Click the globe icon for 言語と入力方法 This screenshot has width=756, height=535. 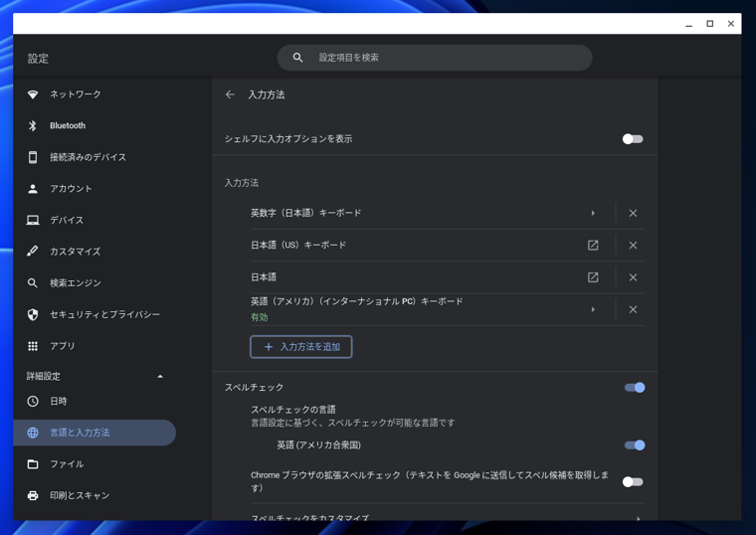(x=33, y=433)
